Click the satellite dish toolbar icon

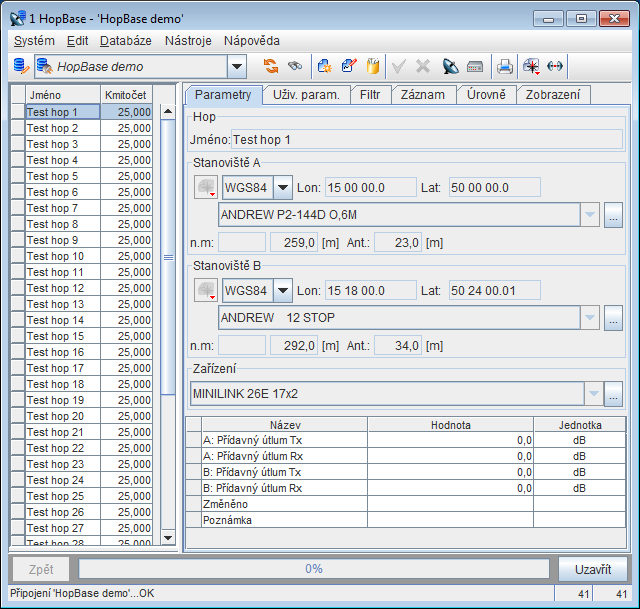coord(450,67)
